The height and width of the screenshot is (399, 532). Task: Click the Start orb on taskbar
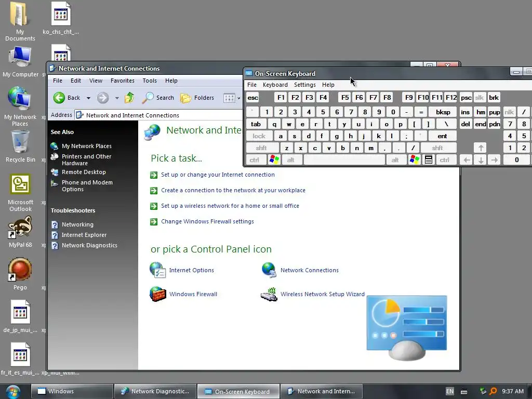pos(13,392)
